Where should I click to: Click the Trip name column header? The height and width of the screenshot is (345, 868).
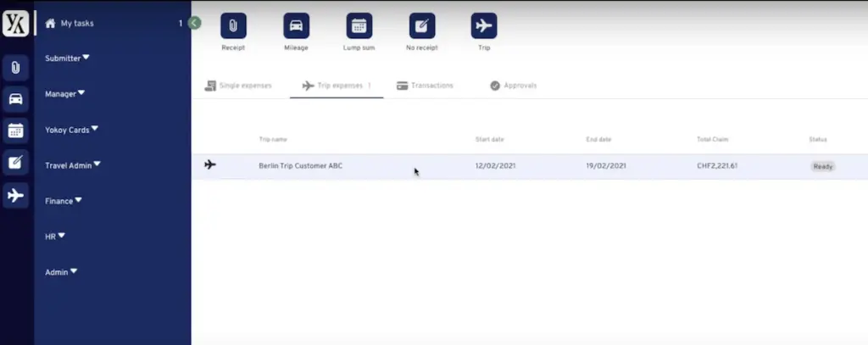(273, 140)
